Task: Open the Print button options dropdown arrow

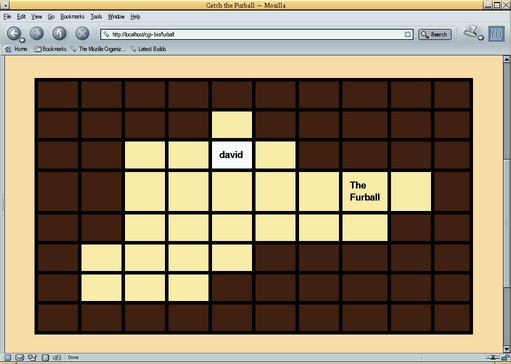Action: pyautogui.click(x=480, y=38)
